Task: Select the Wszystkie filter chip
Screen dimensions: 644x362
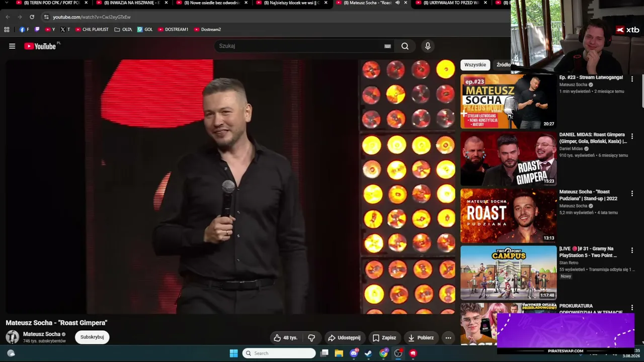Action: coord(475,65)
